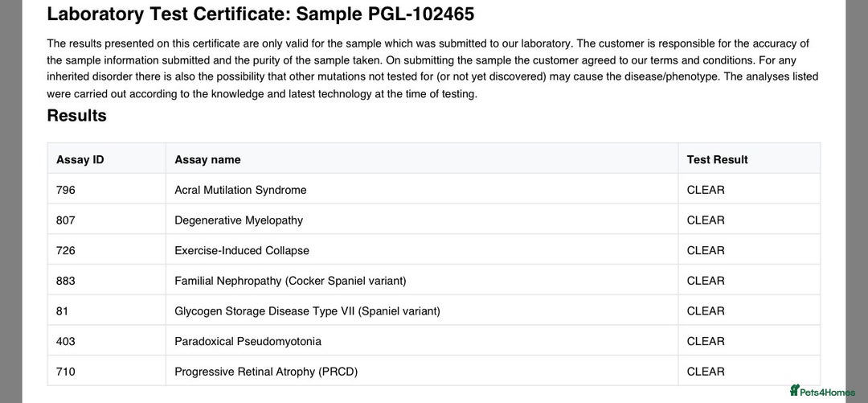868x403 pixels.
Task: Select the Exercise-Induced Collapse entry
Action: pos(241,250)
